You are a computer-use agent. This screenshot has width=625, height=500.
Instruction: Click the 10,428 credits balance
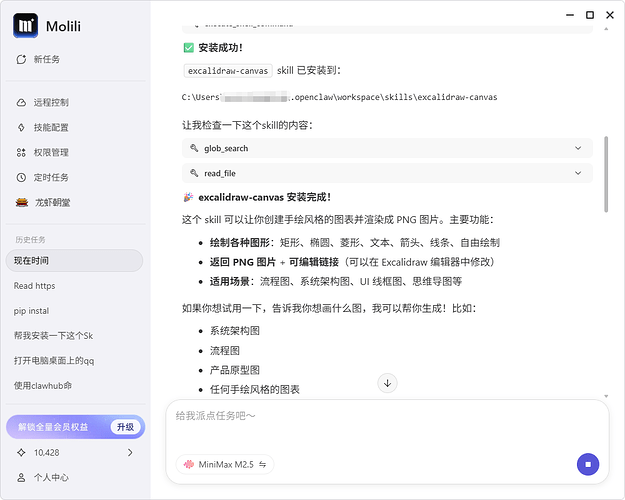pyautogui.click(x=47, y=453)
